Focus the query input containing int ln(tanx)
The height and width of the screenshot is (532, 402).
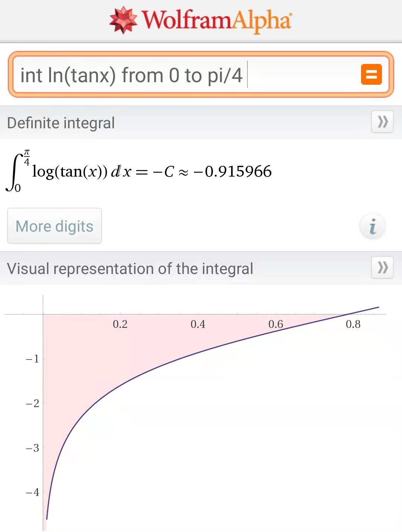(x=201, y=75)
